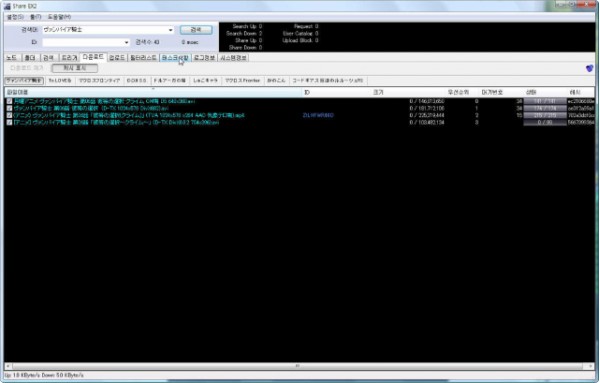Click into the ID input field

82,42
